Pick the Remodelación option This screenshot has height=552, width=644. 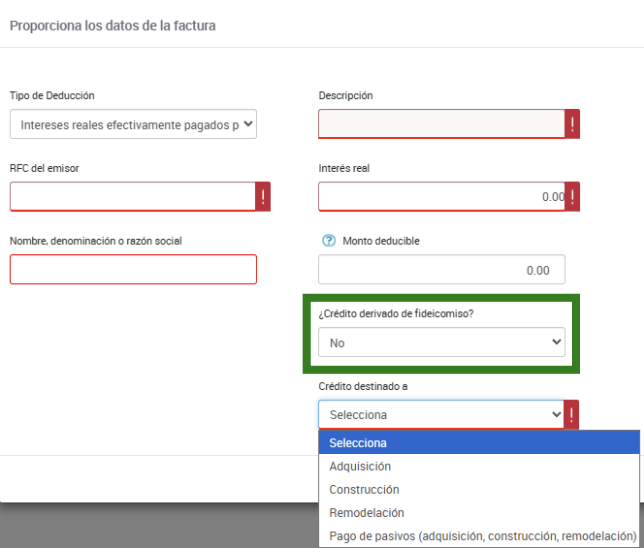click(x=366, y=513)
